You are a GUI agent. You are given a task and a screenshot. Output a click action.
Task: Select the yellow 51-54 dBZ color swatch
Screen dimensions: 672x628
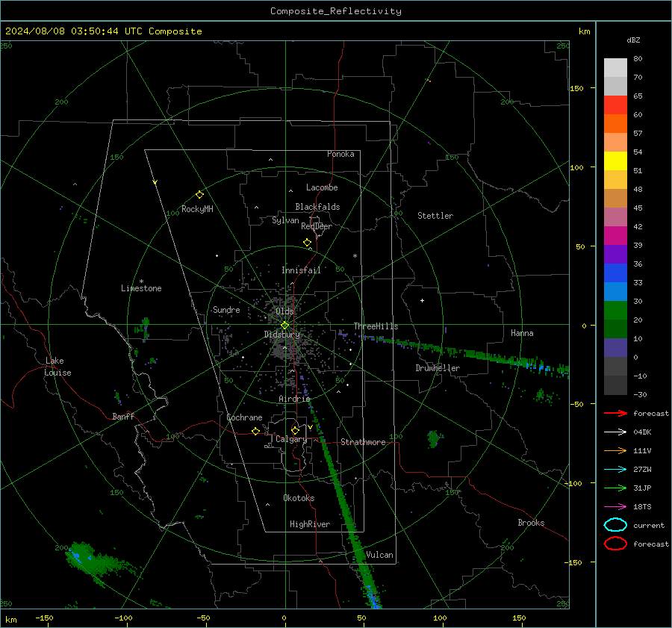615,161
